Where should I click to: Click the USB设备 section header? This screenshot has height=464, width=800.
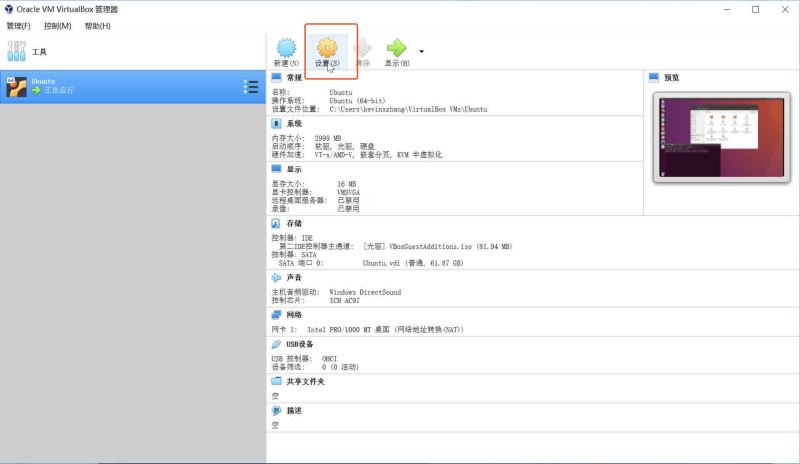(x=300, y=344)
